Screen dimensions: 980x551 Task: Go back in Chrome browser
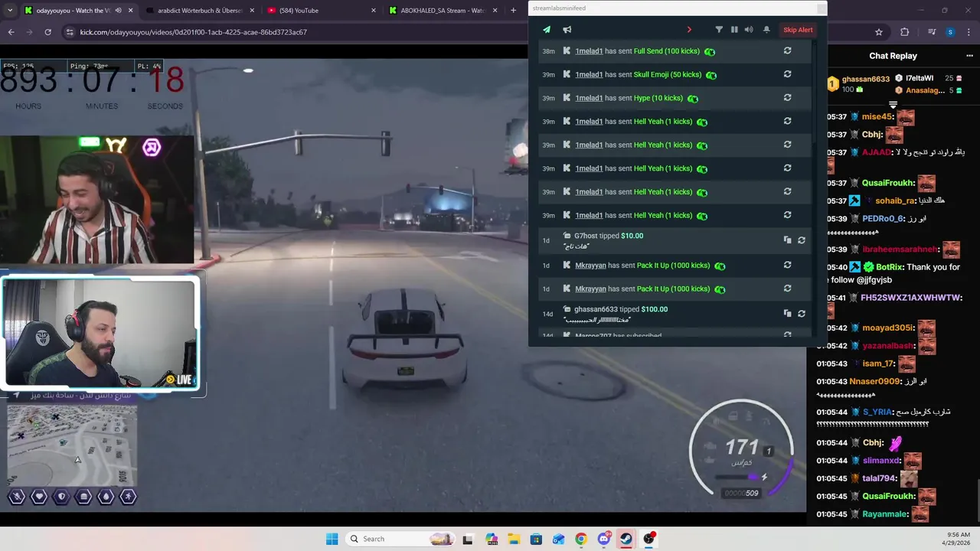[11, 32]
